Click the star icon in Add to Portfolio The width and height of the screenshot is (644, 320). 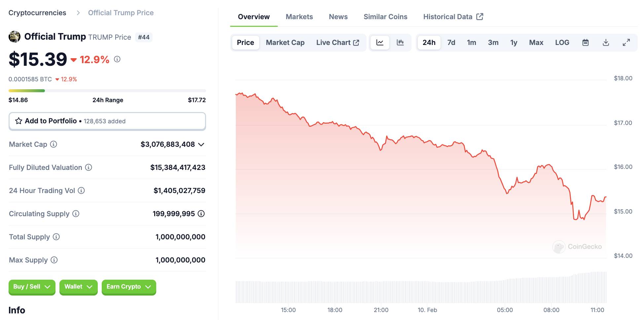19,121
